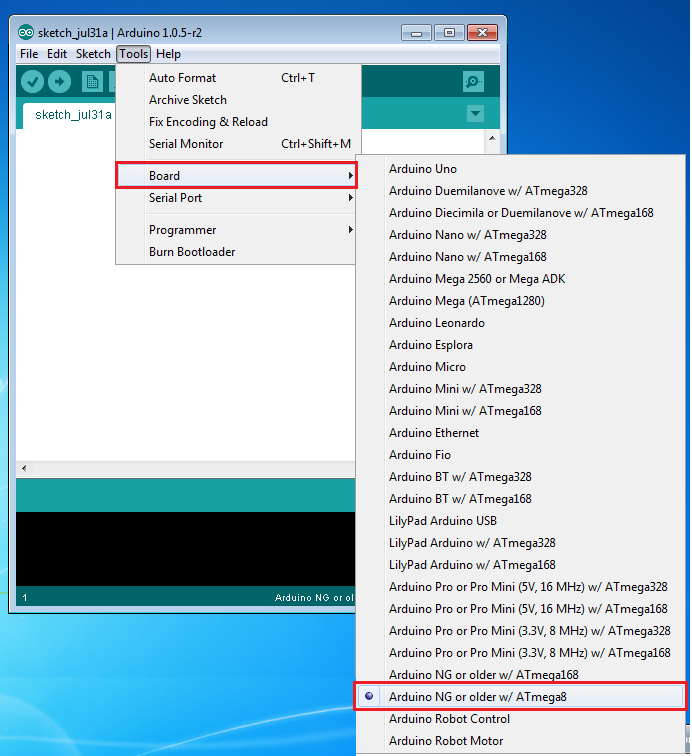Image resolution: width=692 pixels, height=756 pixels.
Task: Select Arduino Mega (ATmega1280)
Action: pos(520,301)
